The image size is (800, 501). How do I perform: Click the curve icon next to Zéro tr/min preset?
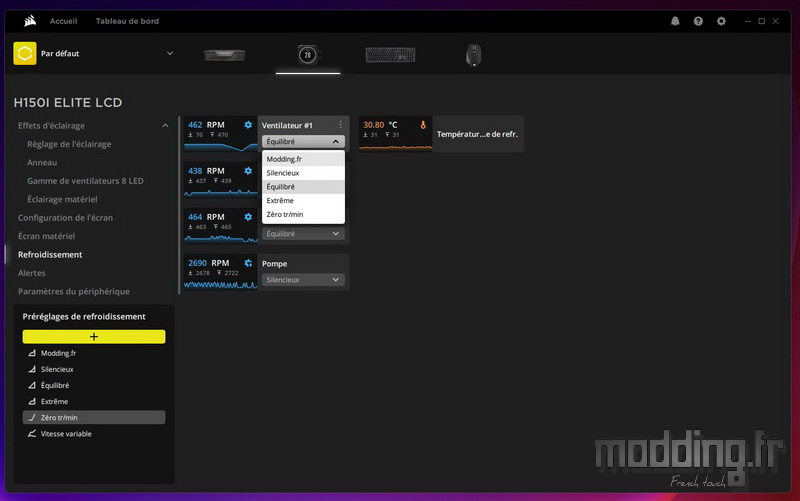tap(32, 417)
